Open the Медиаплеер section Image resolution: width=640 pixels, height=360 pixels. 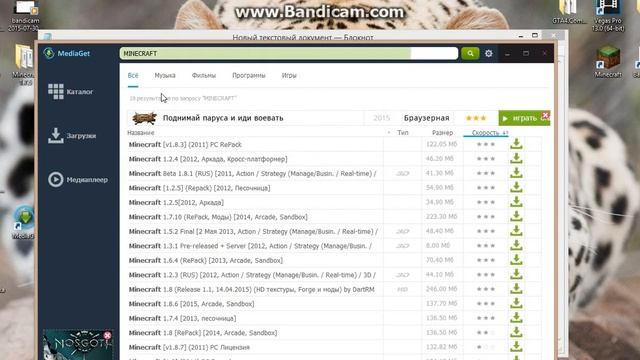[78, 180]
